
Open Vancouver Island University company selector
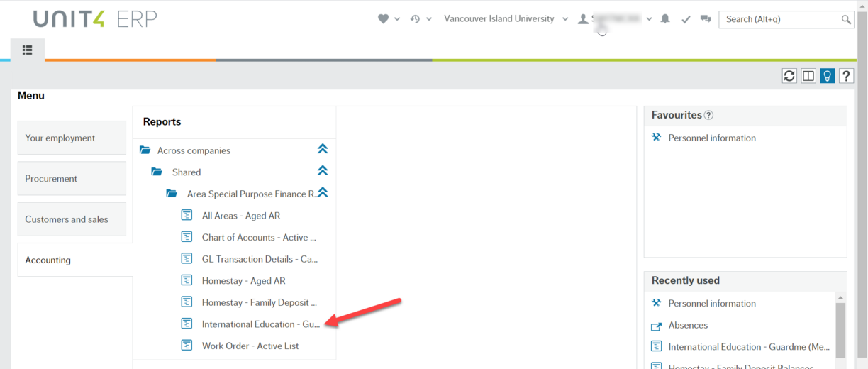coord(506,19)
